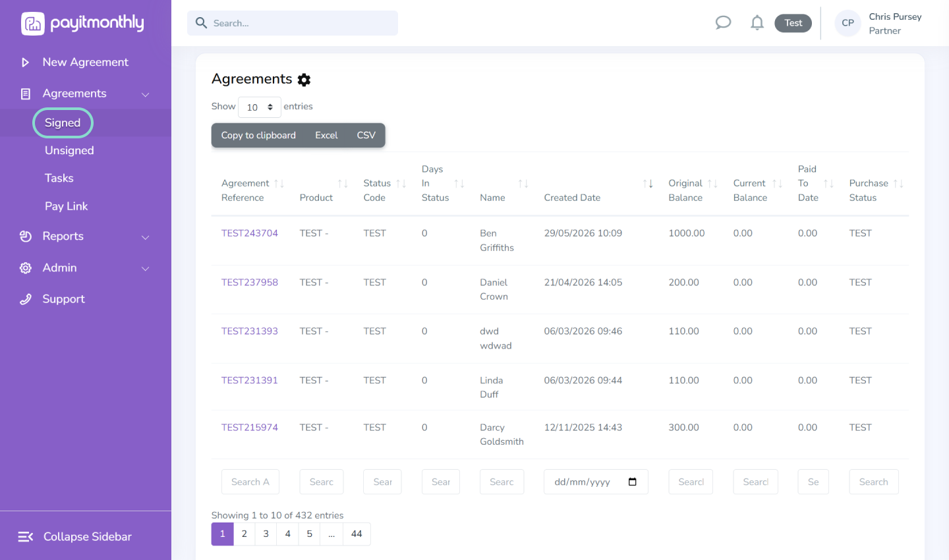
Task: Click Days In Status filter box
Action: [441, 482]
